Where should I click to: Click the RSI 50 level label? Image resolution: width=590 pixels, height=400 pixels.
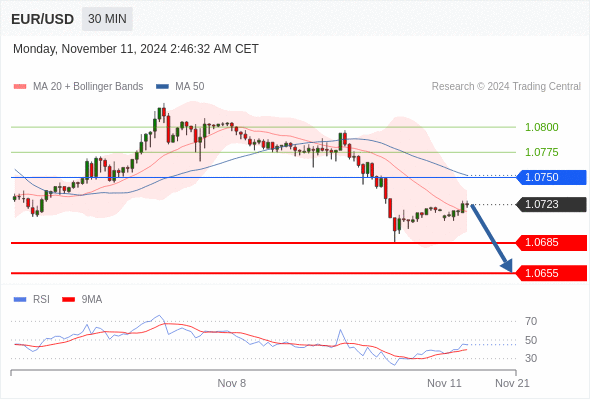[531, 340]
